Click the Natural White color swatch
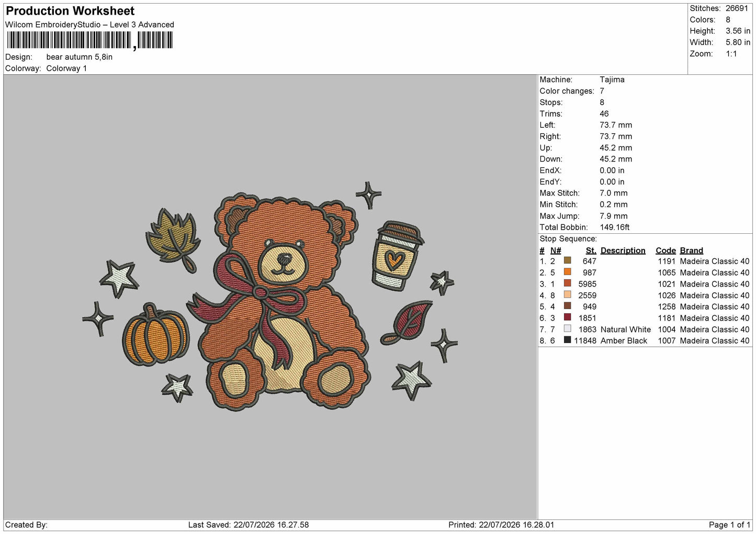756x534 pixels. 567,329
